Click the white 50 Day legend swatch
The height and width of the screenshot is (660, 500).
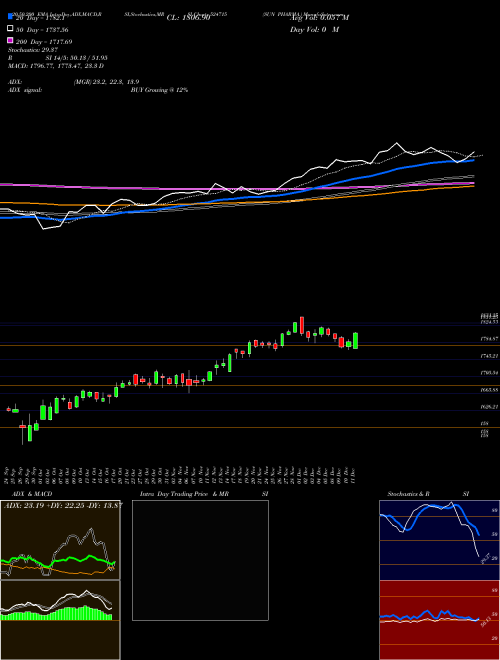coord(11,29)
